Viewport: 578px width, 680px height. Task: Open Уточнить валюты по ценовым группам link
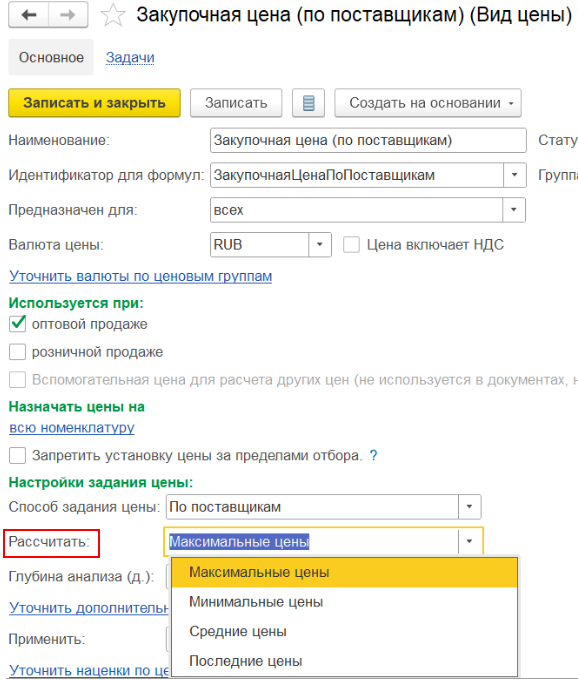click(x=141, y=276)
